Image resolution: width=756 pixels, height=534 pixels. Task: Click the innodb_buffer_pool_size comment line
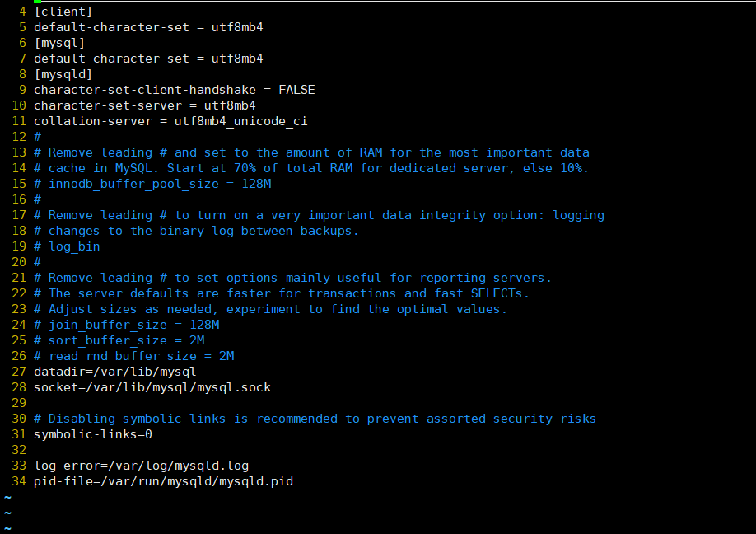[x=152, y=184]
